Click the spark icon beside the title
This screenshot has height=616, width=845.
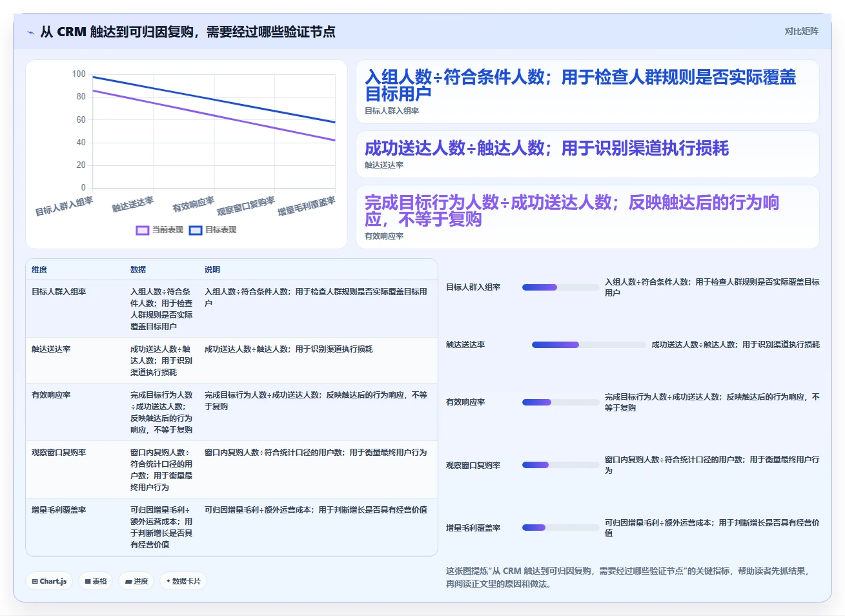(x=30, y=32)
